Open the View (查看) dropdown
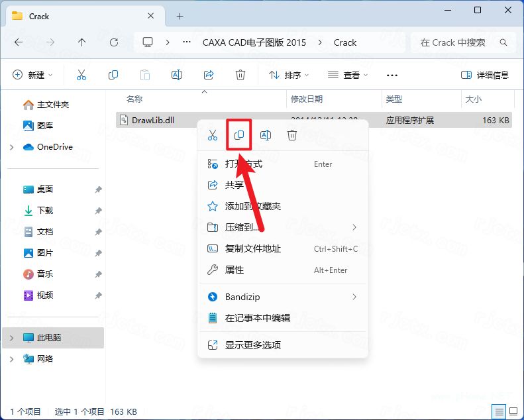The height and width of the screenshot is (420, 524). (x=348, y=75)
